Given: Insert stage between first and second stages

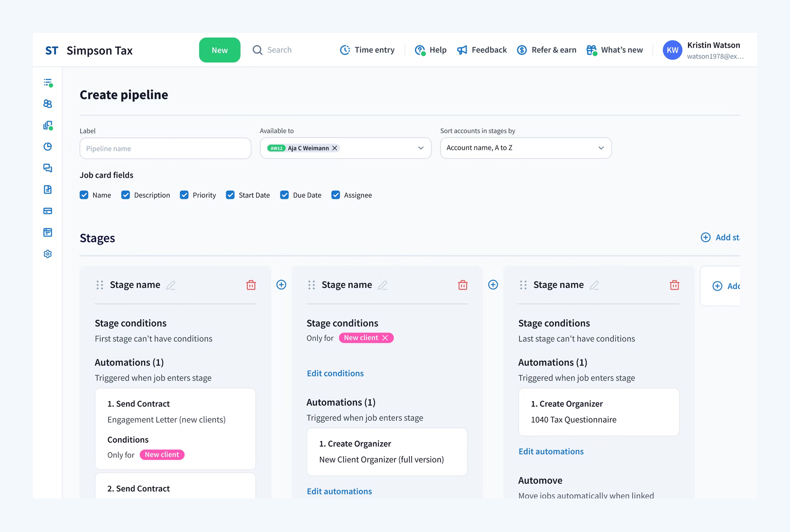Looking at the screenshot, I should pos(281,285).
